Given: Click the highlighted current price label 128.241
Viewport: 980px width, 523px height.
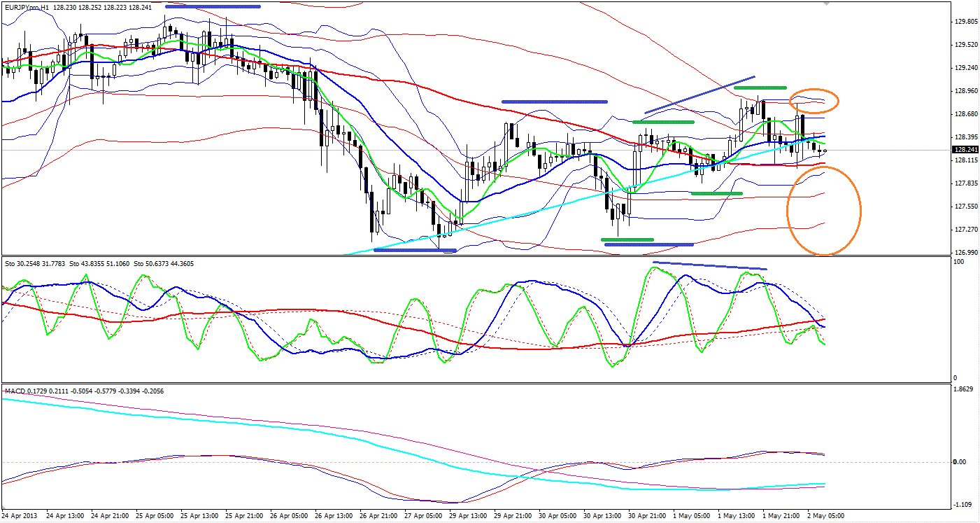Looking at the screenshot, I should coord(965,149).
